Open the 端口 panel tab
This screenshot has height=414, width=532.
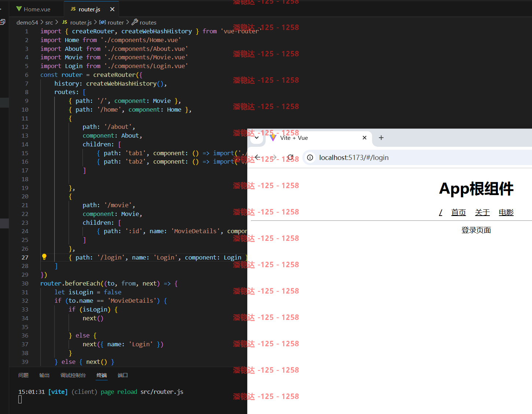click(123, 375)
